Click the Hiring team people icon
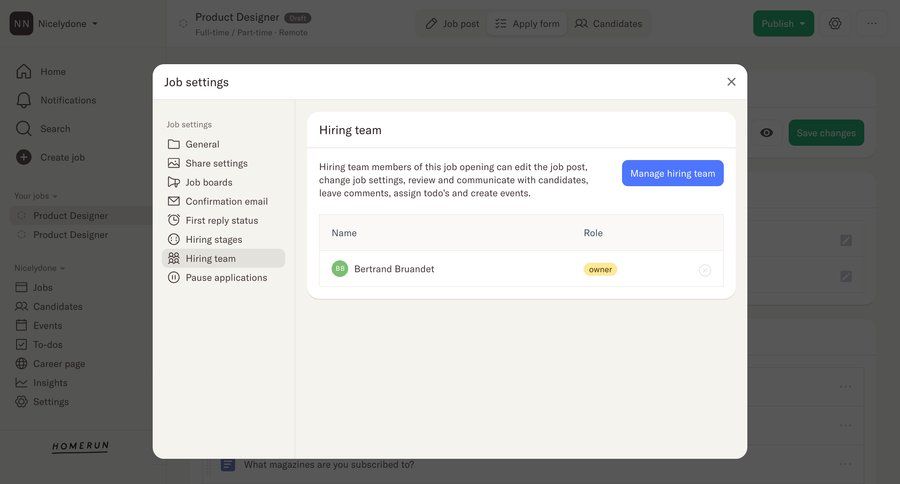This screenshot has height=484, width=900. coord(173,258)
